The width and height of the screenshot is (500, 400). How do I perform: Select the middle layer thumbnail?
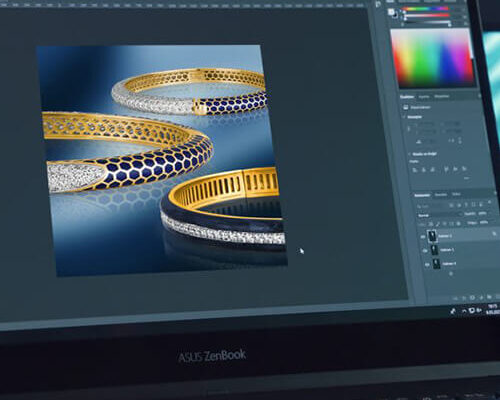point(434,250)
